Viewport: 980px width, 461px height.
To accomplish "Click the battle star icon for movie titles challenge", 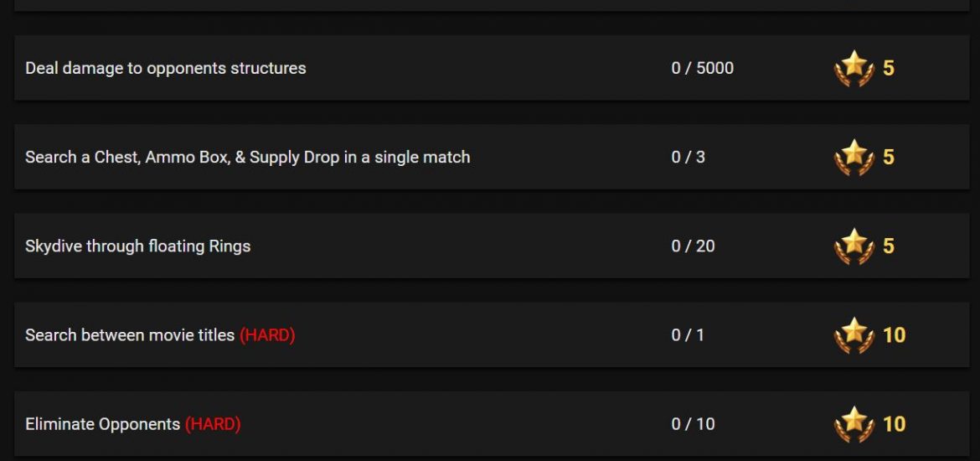I will point(854,335).
